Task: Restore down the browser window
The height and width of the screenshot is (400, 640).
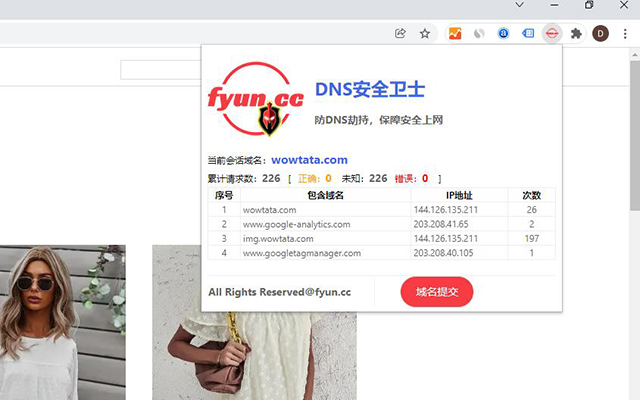Action: (x=589, y=5)
